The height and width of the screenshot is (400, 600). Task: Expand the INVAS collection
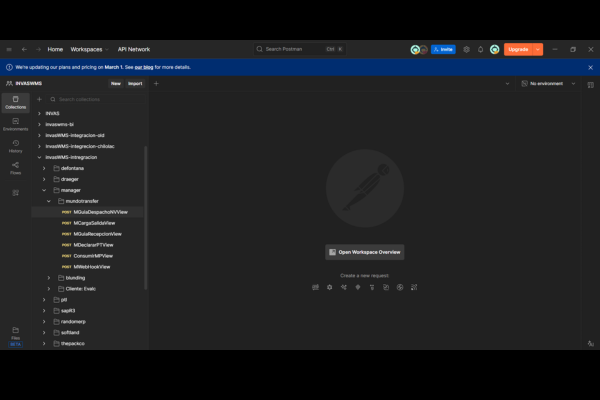(x=39, y=113)
